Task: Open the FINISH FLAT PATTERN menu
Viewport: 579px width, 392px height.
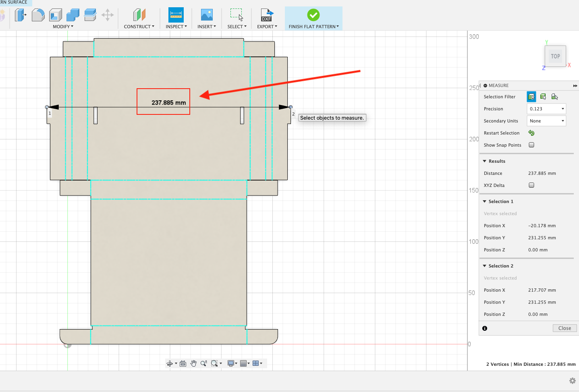Action: tap(314, 27)
